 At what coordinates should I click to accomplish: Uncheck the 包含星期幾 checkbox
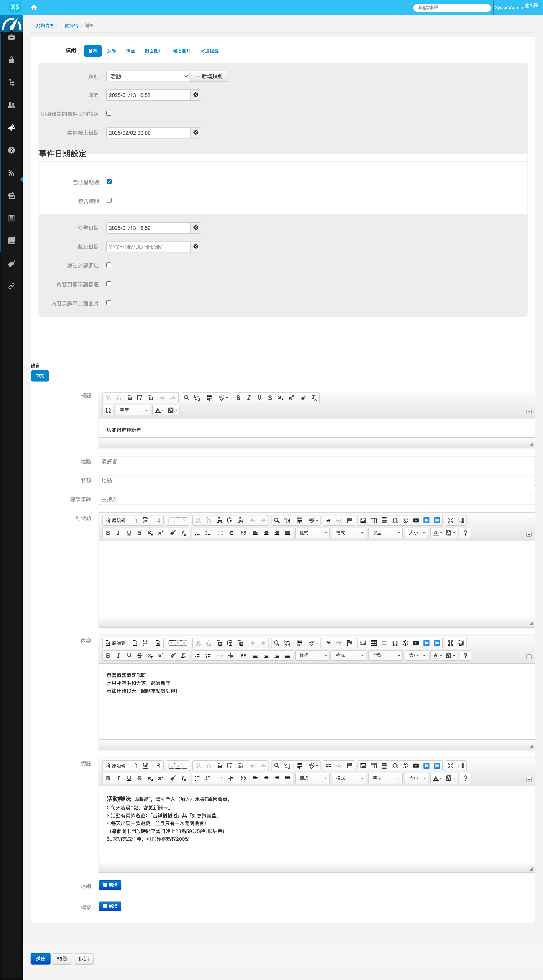pyautogui.click(x=109, y=182)
